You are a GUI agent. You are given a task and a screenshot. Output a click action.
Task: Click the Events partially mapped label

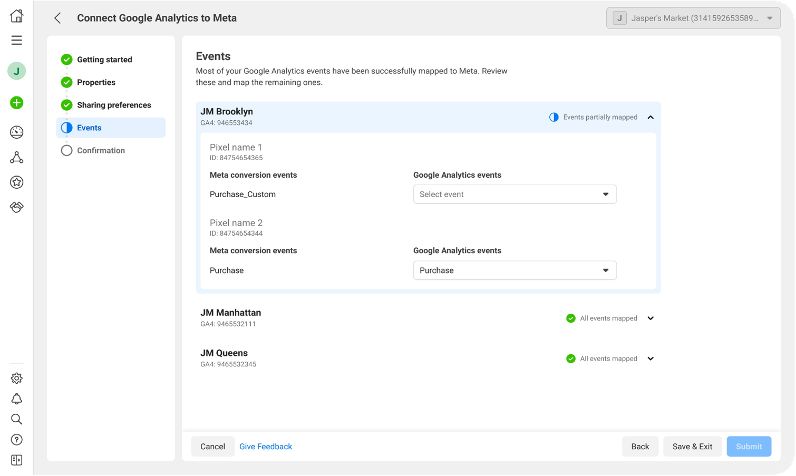click(x=600, y=117)
